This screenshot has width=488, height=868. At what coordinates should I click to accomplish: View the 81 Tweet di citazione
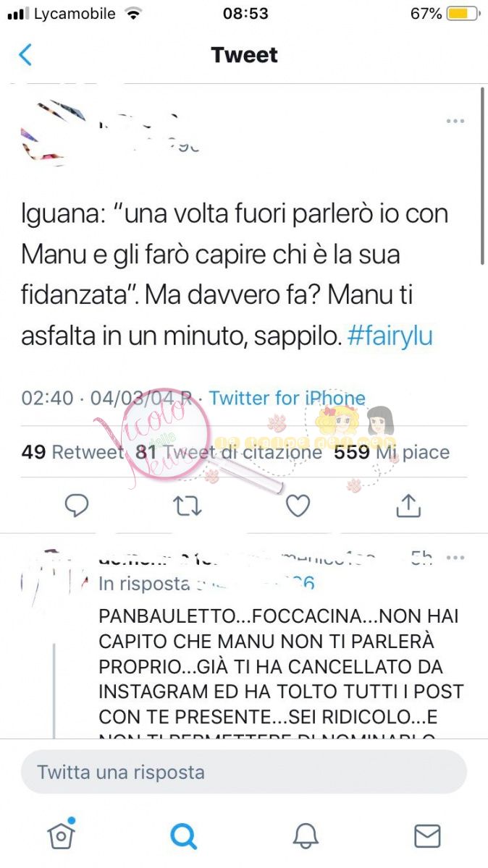point(229,452)
